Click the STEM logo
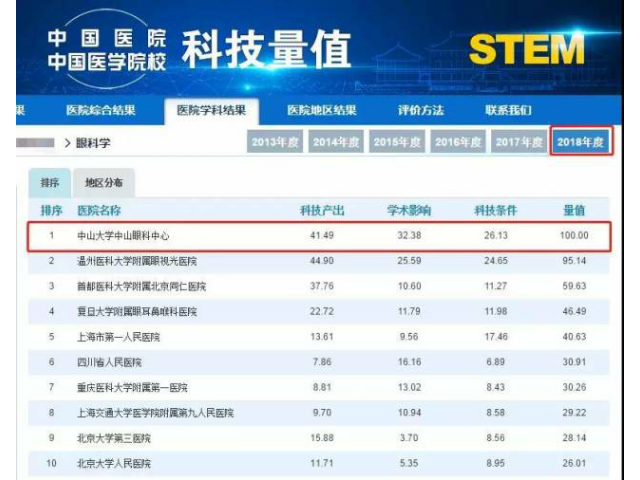640x480 pixels. [x=527, y=49]
